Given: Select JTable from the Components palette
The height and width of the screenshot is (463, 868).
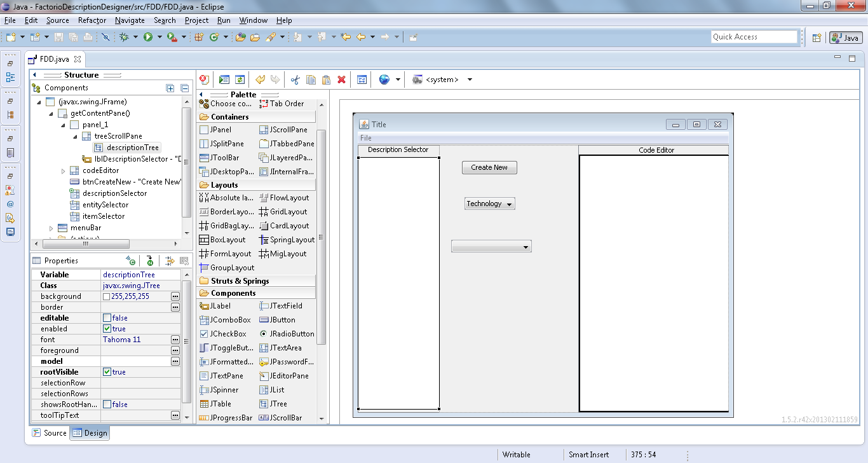Looking at the screenshot, I should (215, 404).
